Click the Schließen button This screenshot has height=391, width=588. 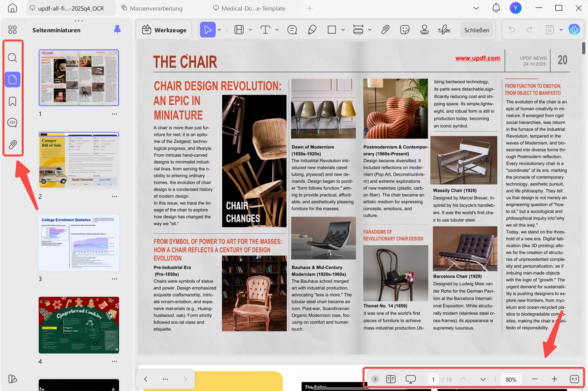click(477, 30)
